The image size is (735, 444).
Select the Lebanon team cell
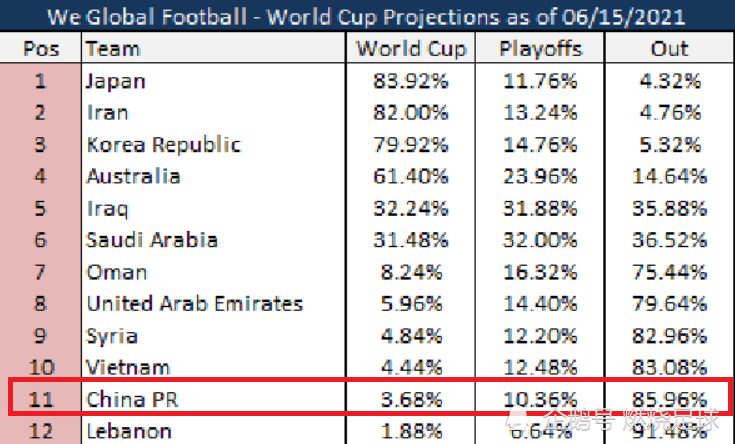pos(213,431)
